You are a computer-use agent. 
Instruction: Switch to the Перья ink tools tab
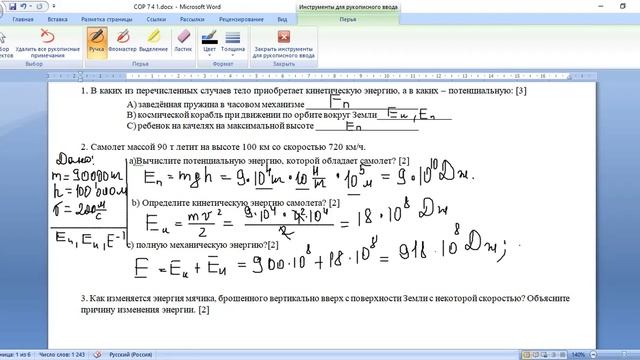pos(348,19)
